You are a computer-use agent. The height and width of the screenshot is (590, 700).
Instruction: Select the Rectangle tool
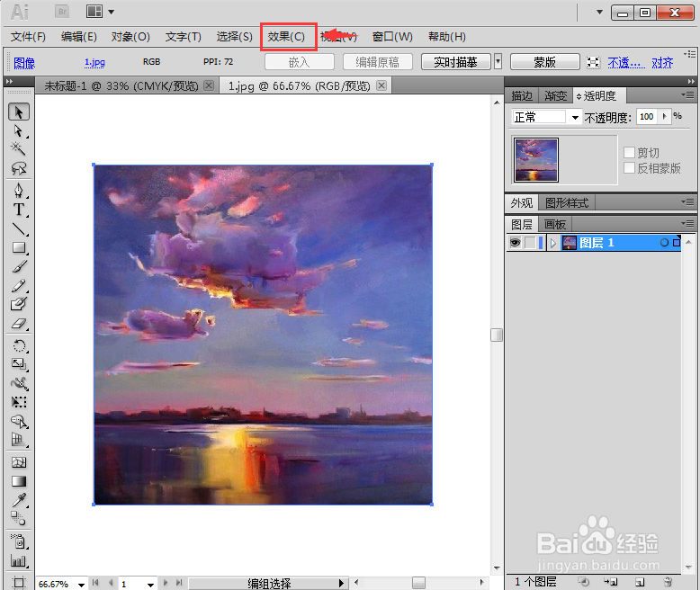pyautogui.click(x=19, y=247)
